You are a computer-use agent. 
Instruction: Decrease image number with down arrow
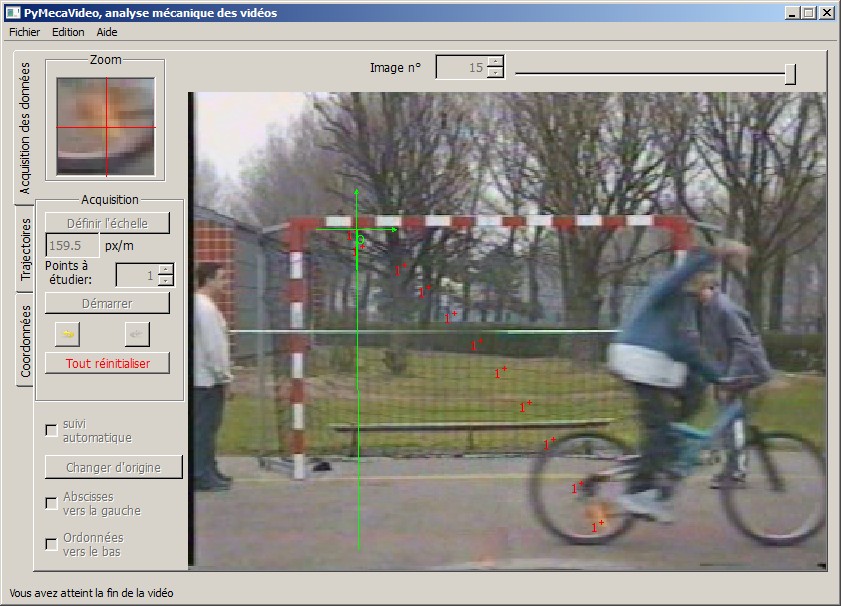click(x=494, y=73)
